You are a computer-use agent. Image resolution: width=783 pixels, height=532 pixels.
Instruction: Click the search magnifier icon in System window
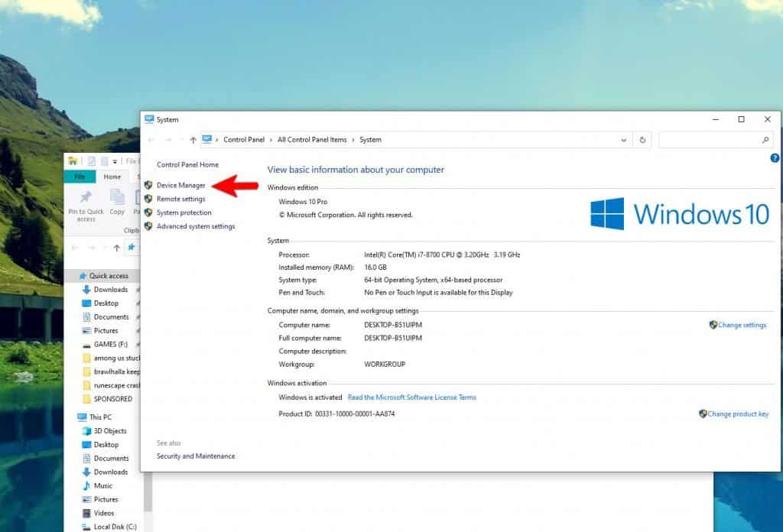[x=765, y=140]
